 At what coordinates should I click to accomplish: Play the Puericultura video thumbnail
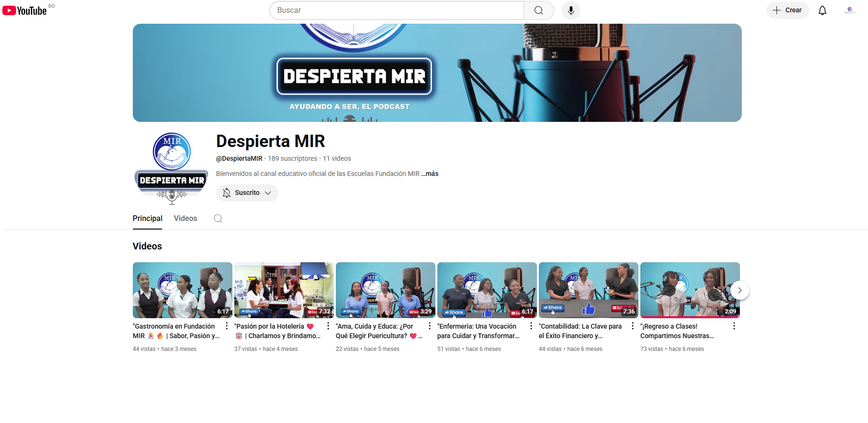[x=386, y=290]
